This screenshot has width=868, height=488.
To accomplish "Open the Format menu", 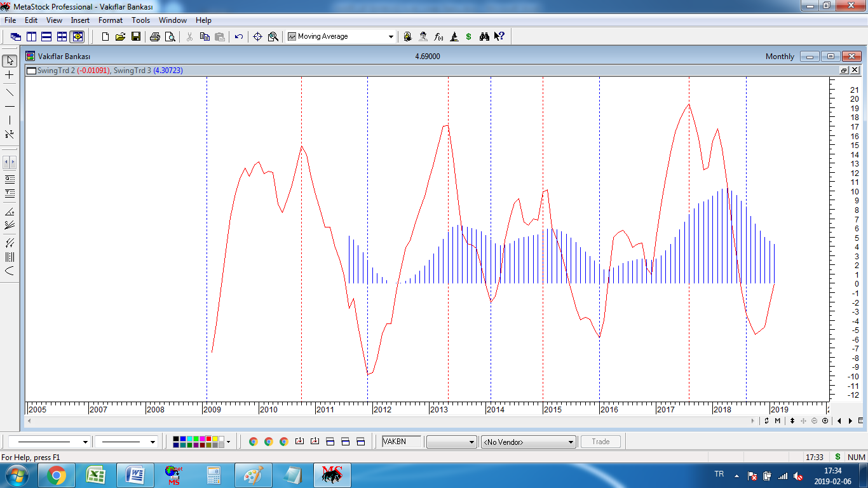I will tap(111, 20).
